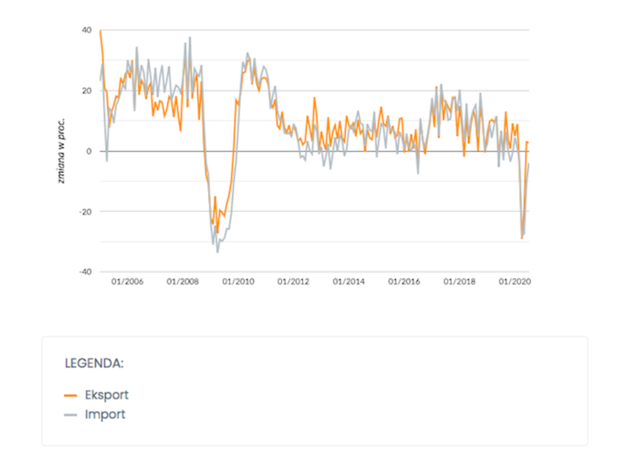Click the -20 y-axis tick label

85,212
